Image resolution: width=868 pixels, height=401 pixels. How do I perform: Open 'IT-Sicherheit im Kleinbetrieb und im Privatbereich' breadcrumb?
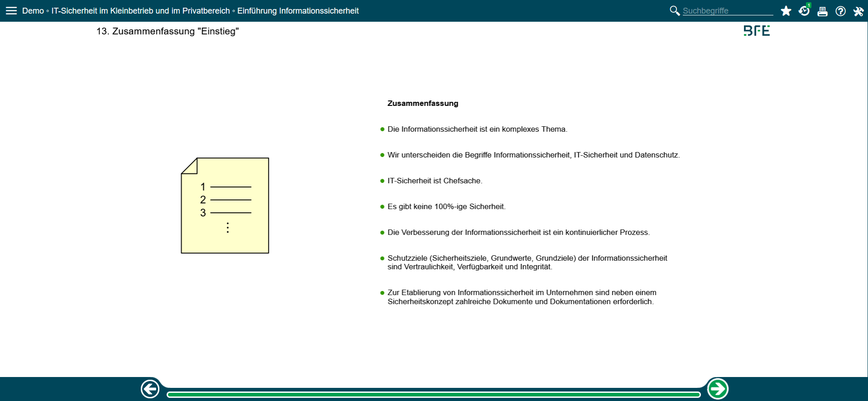[140, 11]
